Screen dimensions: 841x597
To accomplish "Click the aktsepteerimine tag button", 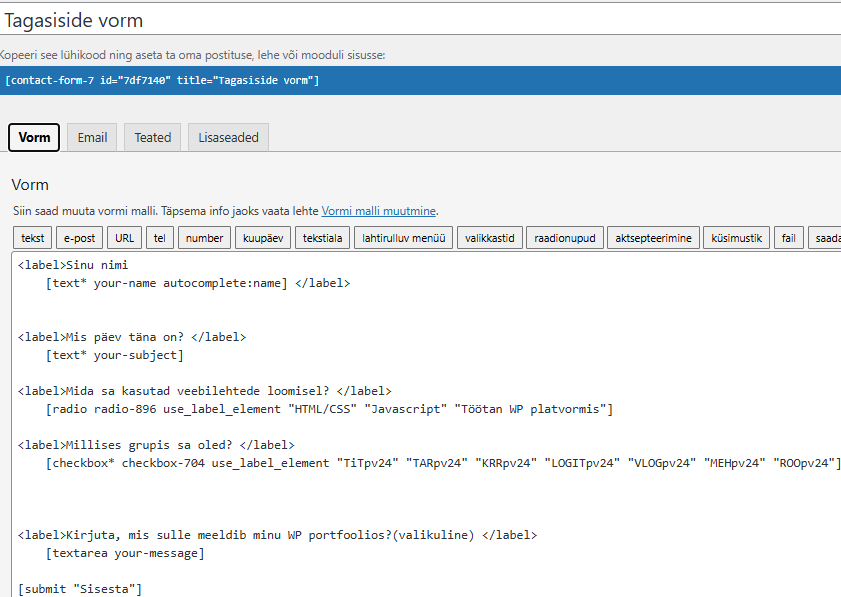I will click(653, 238).
